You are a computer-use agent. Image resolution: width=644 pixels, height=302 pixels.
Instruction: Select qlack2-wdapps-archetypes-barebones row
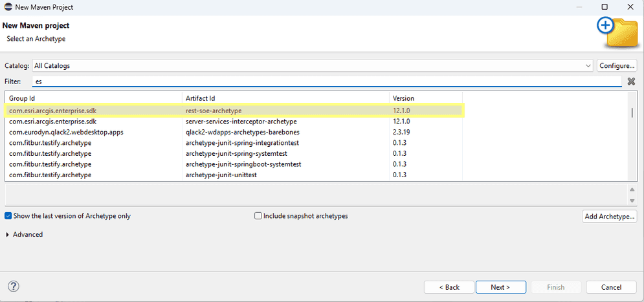(x=234, y=132)
